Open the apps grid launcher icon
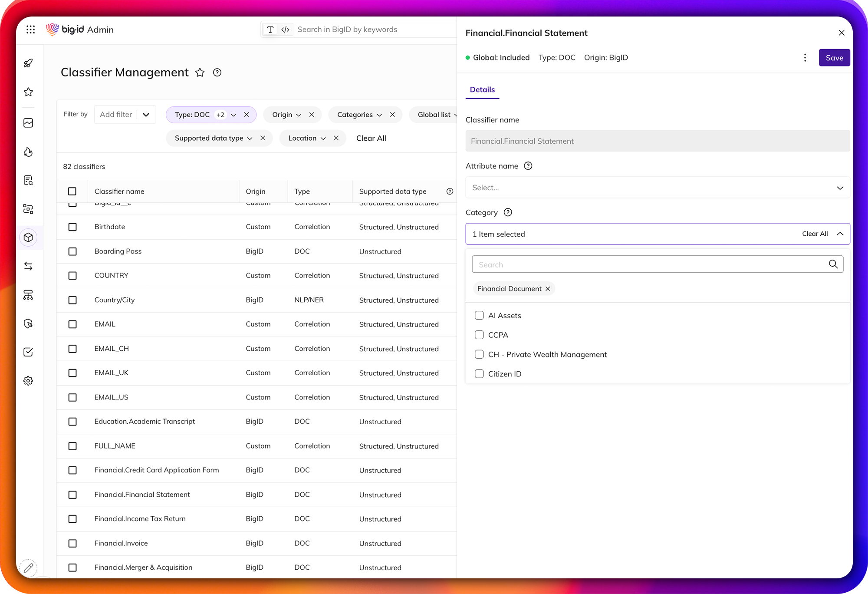 [30, 30]
